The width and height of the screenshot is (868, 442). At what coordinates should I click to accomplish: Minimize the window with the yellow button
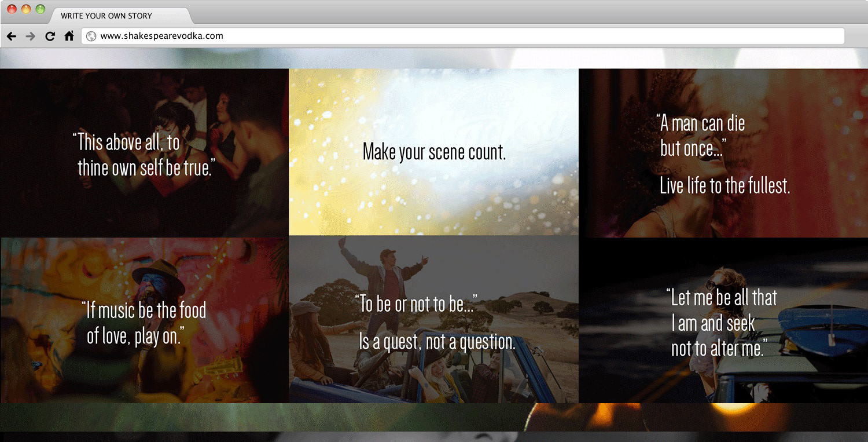point(26,9)
